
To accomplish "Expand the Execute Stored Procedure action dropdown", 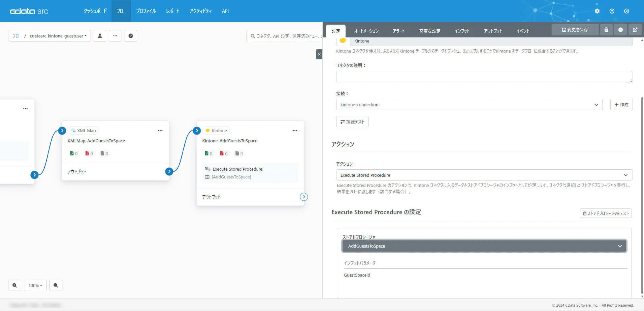I will pos(484,175).
